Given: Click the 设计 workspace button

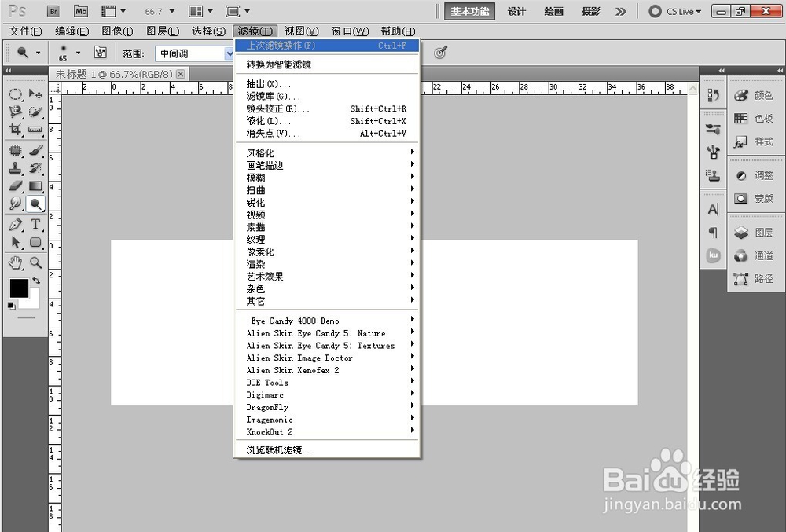Looking at the screenshot, I should pyautogui.click(x=516, y=12).
